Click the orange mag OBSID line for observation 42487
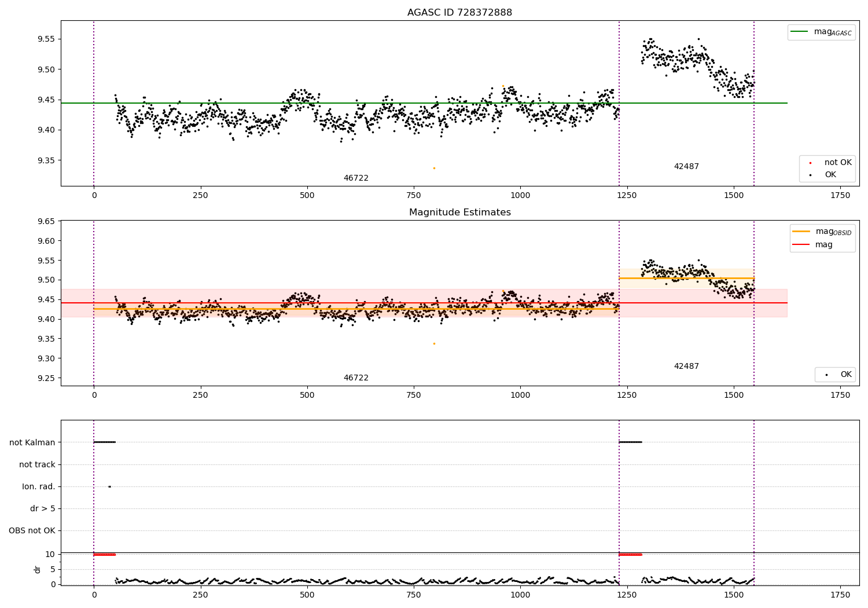This screenshot has height=608, width=868. (686, 279)
